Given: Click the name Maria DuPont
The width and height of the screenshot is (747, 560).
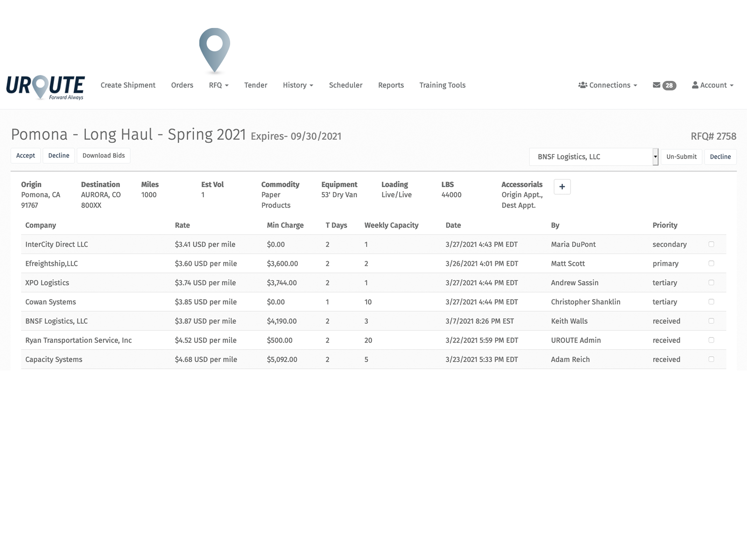Looking at the screenshot, I should tap(573, 244).
